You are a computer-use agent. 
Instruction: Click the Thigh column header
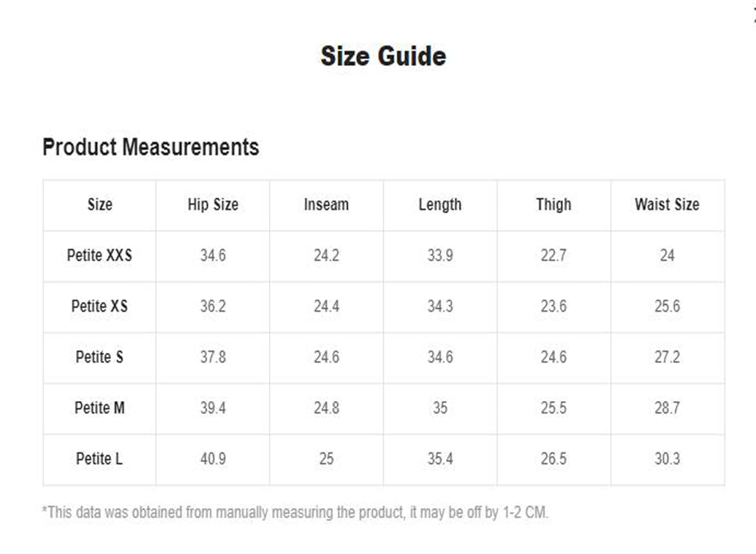click(553, 204)
